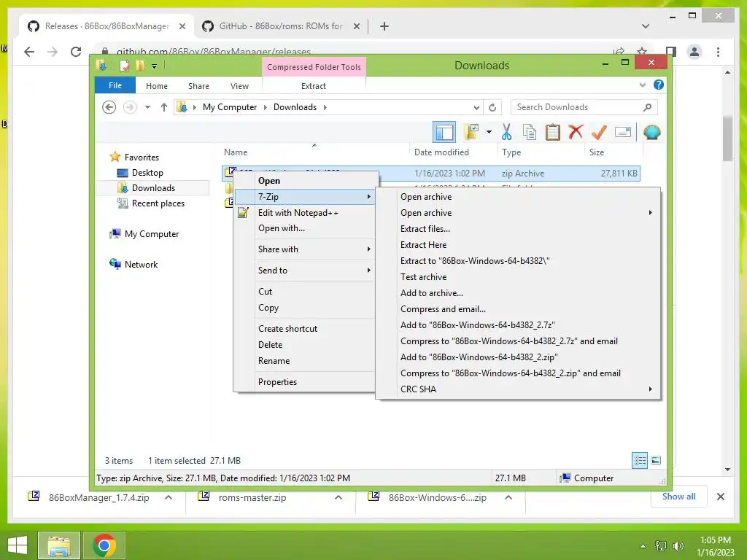The image size is (747, 560).
Task: Open roms-master.zip download options chevron
Action: point(338,497)
